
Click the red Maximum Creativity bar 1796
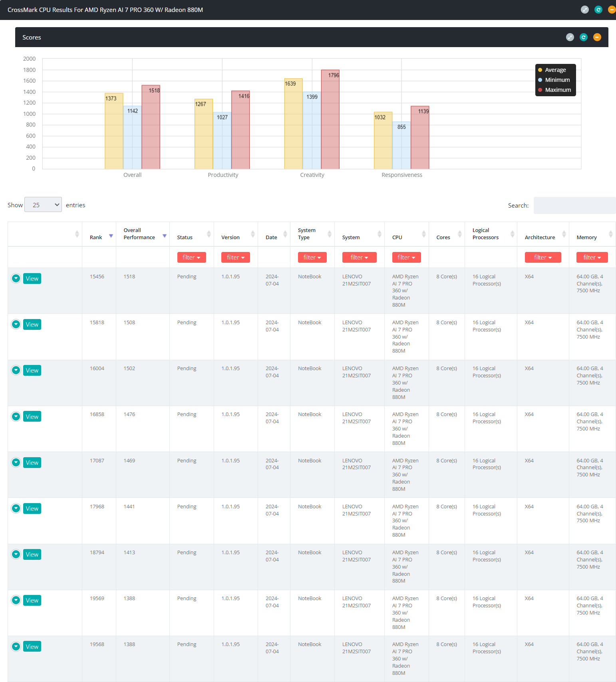[x=330, y=119]
